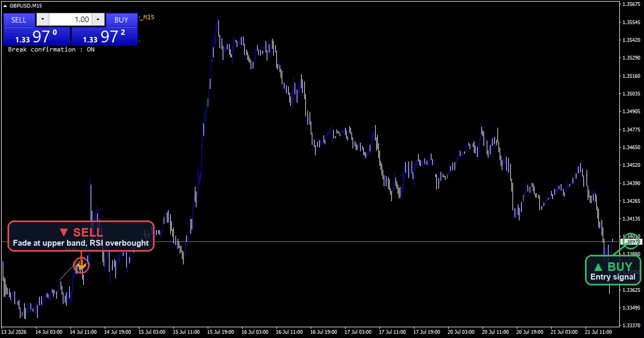
Task: Focus the 1.00 volume input field
Action: tap(70, 20)
